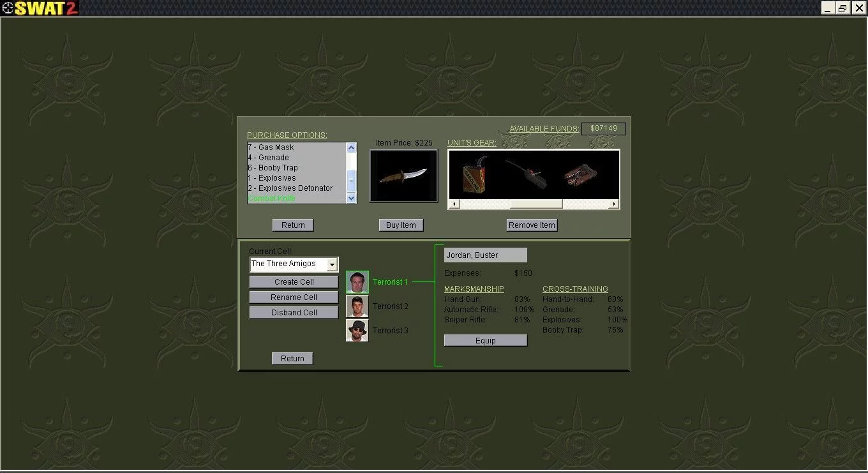Select Combat Knife in purchase options
This screenshot has height=473, width=868.
point(297,199)
